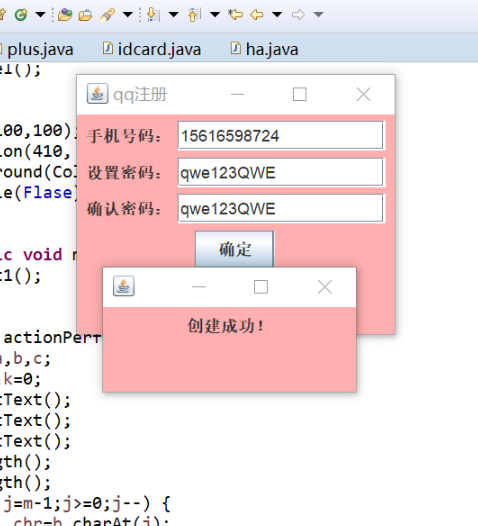The image size is (478, 526).
Task: Click the Open Type folder icon
Action: click(65, 15)
